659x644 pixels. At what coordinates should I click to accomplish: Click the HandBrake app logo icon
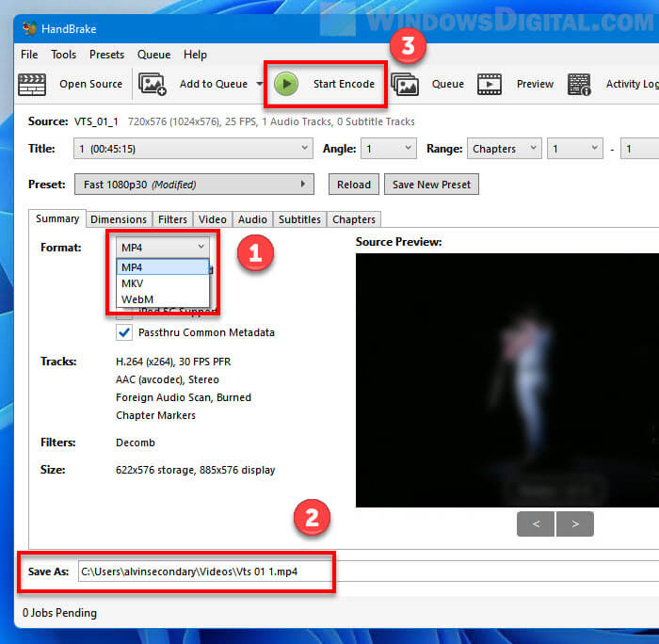[x=29, y=28]
